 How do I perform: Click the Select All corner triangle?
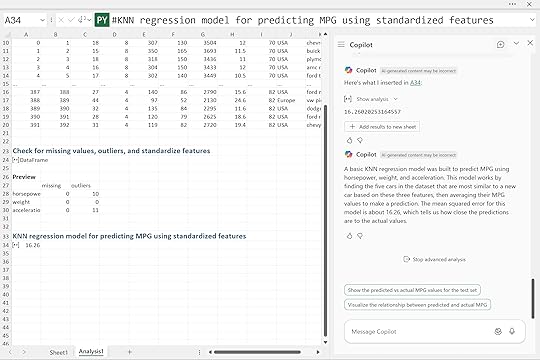click(x=7, y=34)
